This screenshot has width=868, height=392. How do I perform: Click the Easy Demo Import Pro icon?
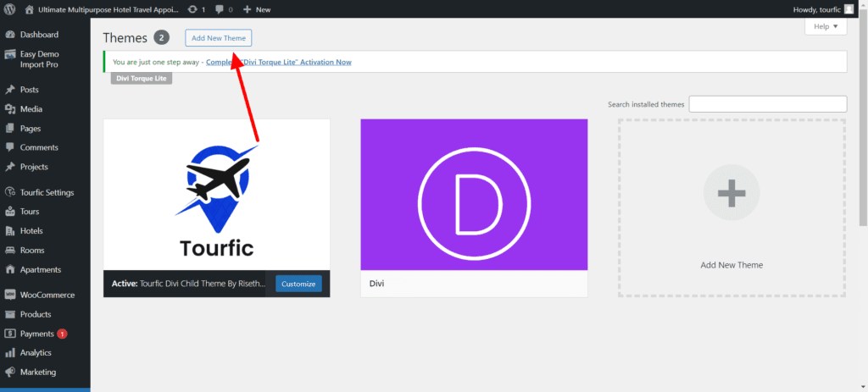[x=9, y=54]
